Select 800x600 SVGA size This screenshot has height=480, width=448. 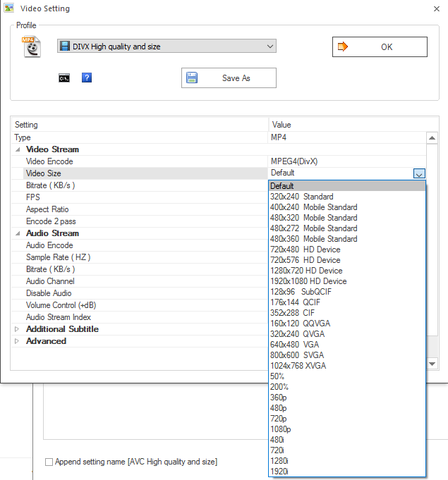tap(347, 355)
